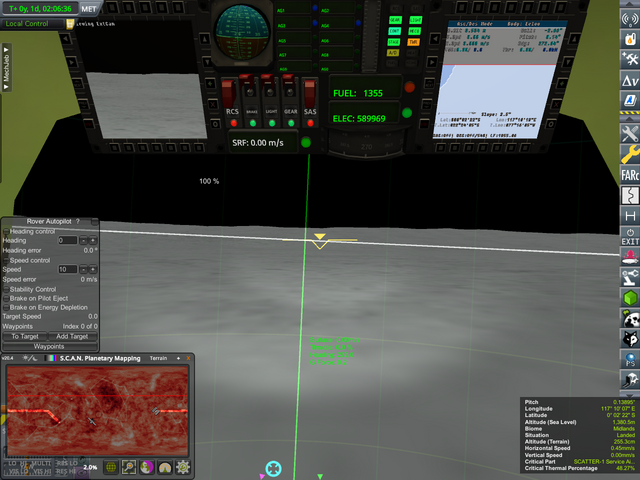Open the crossed wrench and screwdriver toolbar icon
The height and width of the screenshot is (480, 640).
pos(629,133)
